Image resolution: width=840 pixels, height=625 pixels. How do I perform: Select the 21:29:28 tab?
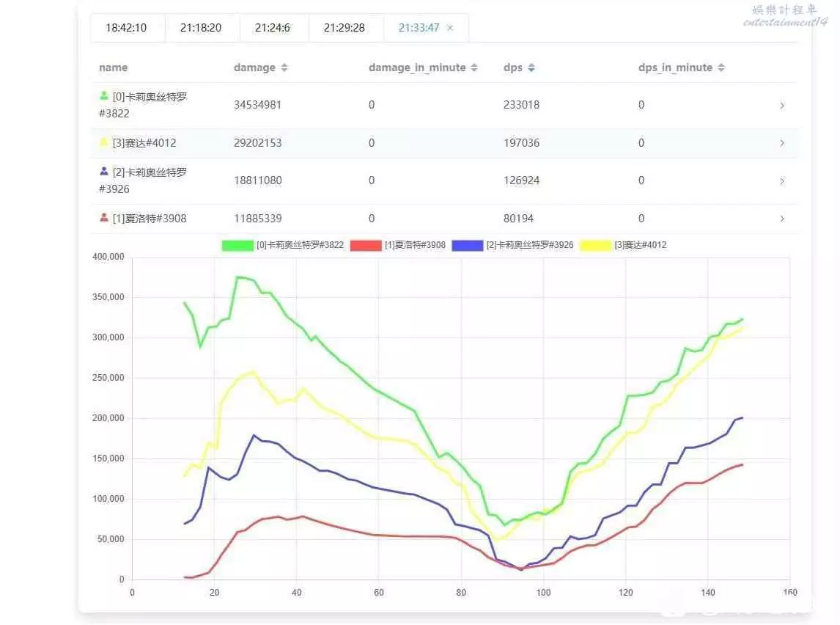[x=345, y=28]
